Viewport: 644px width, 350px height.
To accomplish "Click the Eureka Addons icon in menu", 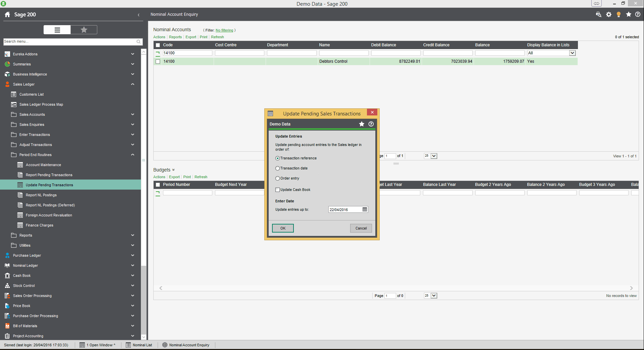I will click(x=7, y=54).
